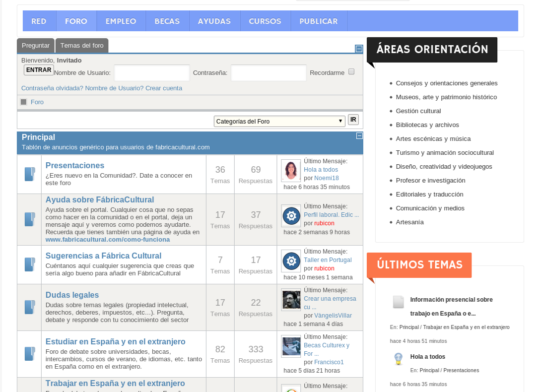Screen dimensions: 539x392
Task: Click the document icon beside Información presencial topic
Action: tap(398, 302)
